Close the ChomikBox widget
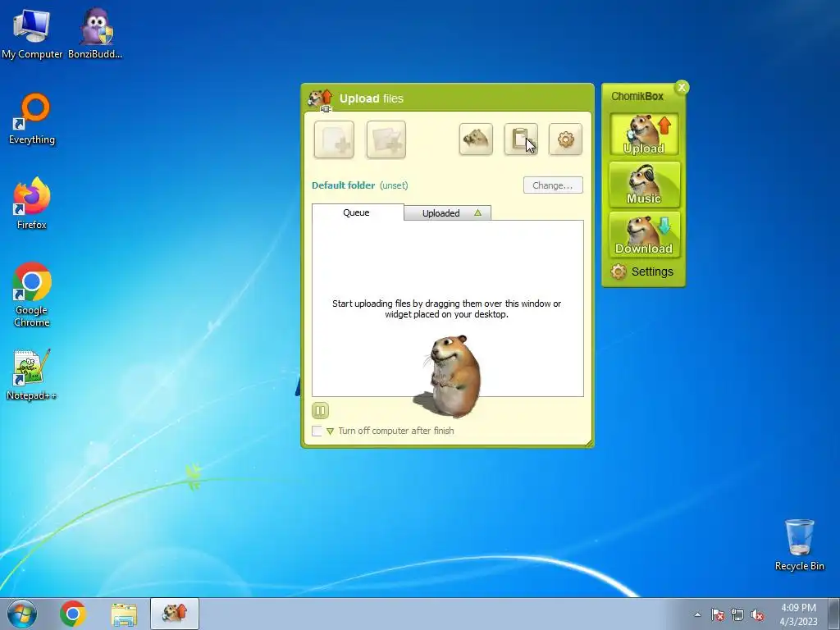 click(x=682, y=87)
